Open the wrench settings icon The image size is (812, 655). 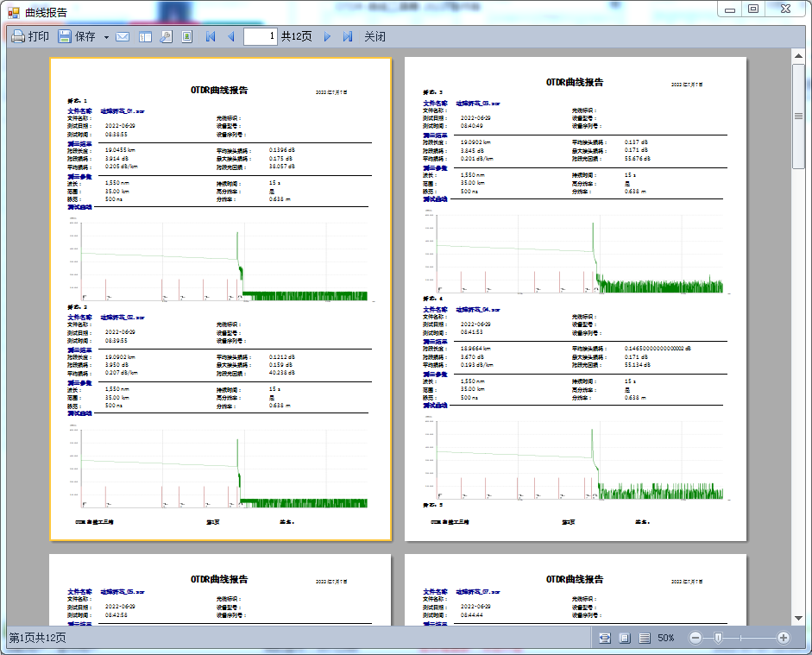click(166, 37)
